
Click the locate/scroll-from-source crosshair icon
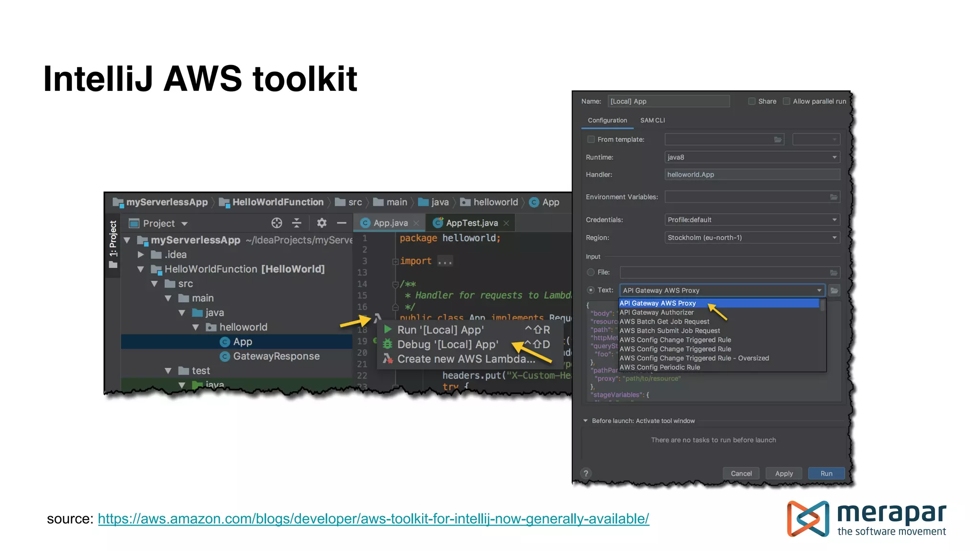[277, 223]
